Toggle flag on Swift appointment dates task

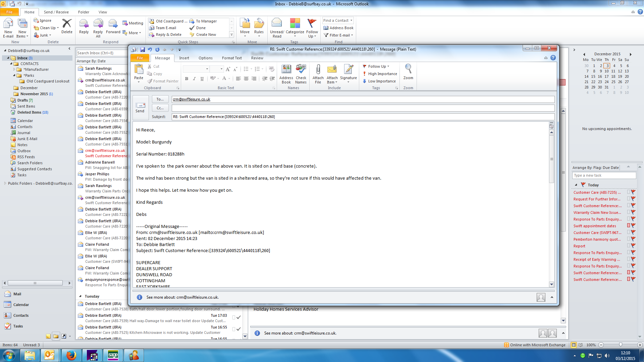633,226
